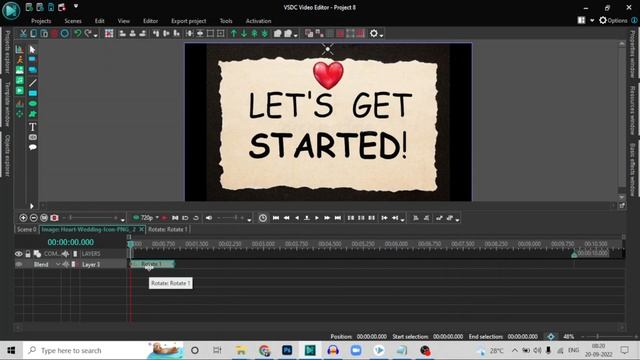The image size is (640, 360).
Task: Toggle the eye icon in COM layers header
Action: (19, 254)
